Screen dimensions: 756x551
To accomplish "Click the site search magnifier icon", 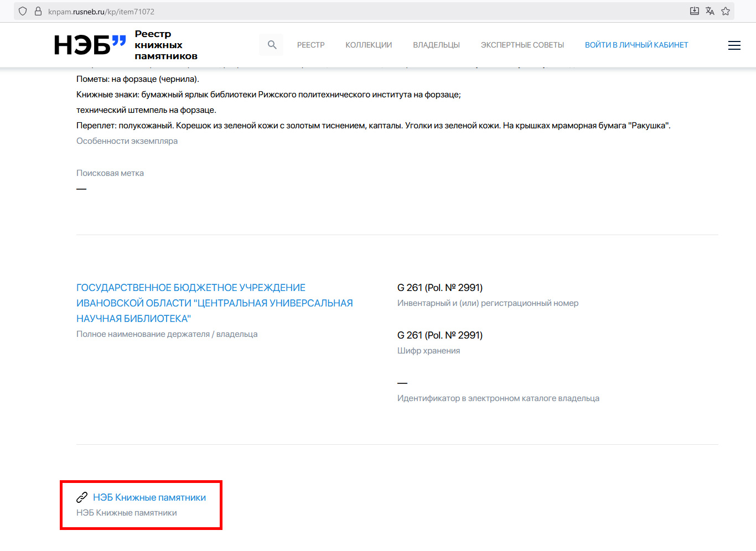I will tap(272, 45).
